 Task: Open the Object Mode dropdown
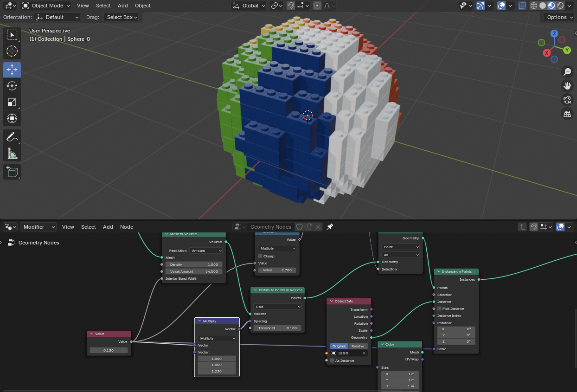pos(46,6)
